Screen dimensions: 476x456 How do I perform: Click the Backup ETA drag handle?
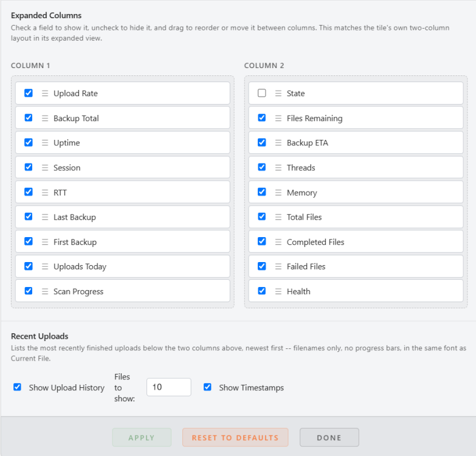278,143
